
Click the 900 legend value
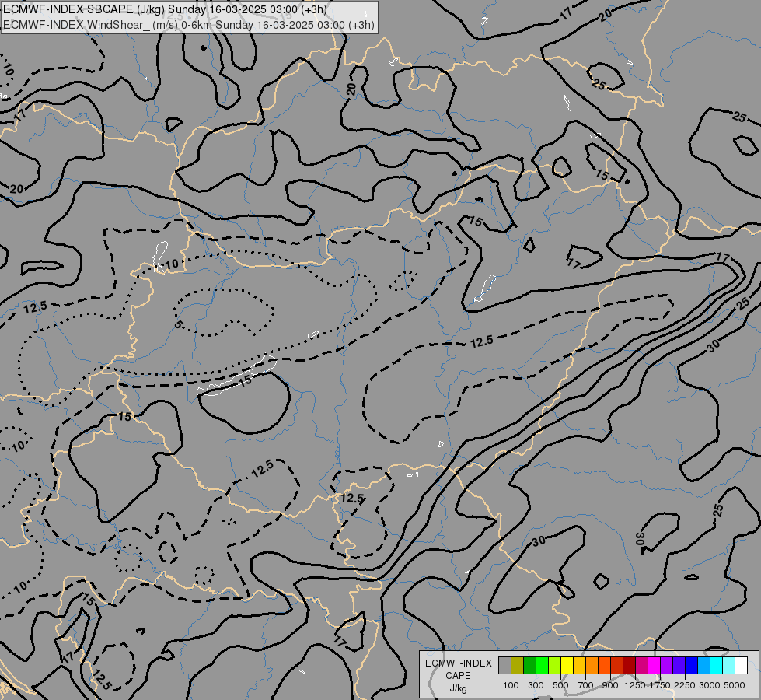[610, 685]
